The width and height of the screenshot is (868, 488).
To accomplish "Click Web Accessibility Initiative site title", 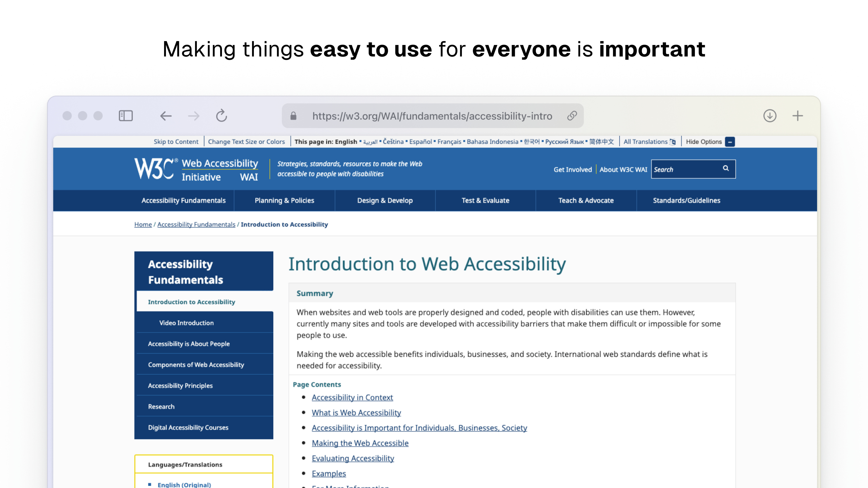I will coord(220,170).
